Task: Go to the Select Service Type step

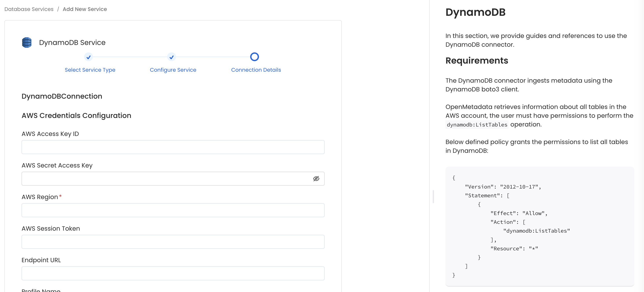Action: point(90,70)
